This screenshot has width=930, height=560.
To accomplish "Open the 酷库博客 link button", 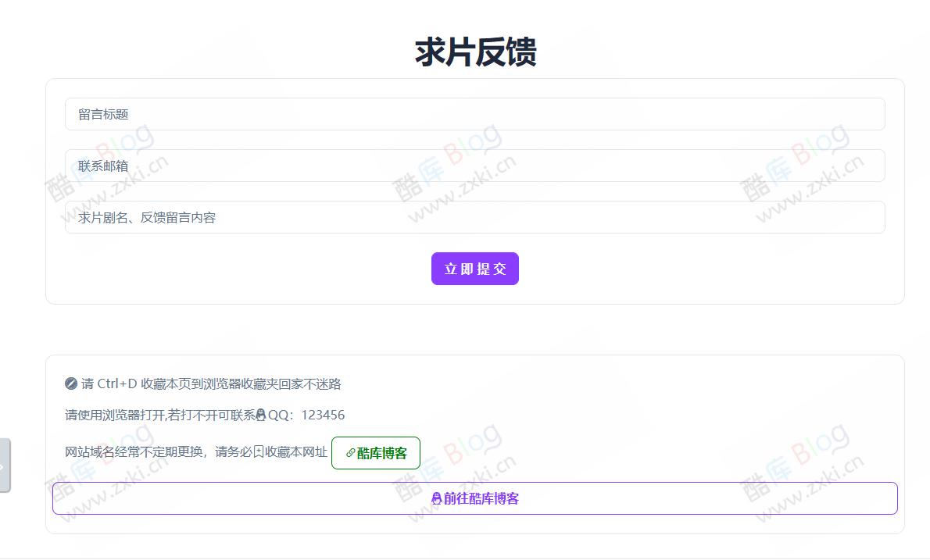I will 376,453.
